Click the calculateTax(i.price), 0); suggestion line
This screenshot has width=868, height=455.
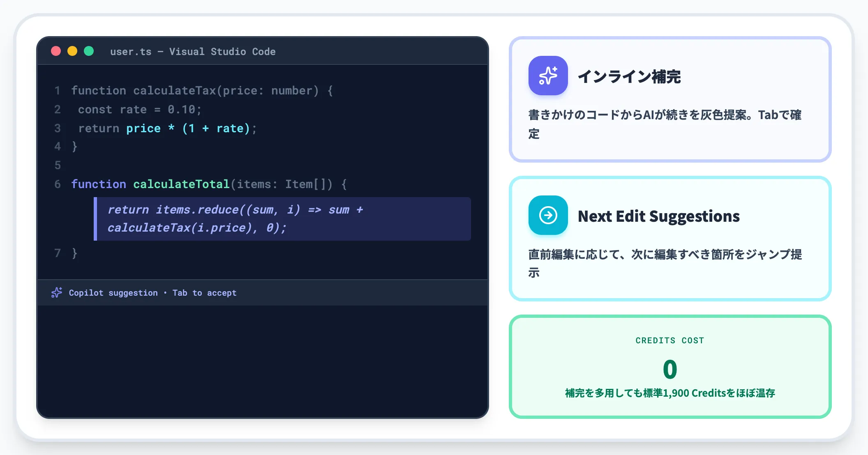[x=197, y=228]
